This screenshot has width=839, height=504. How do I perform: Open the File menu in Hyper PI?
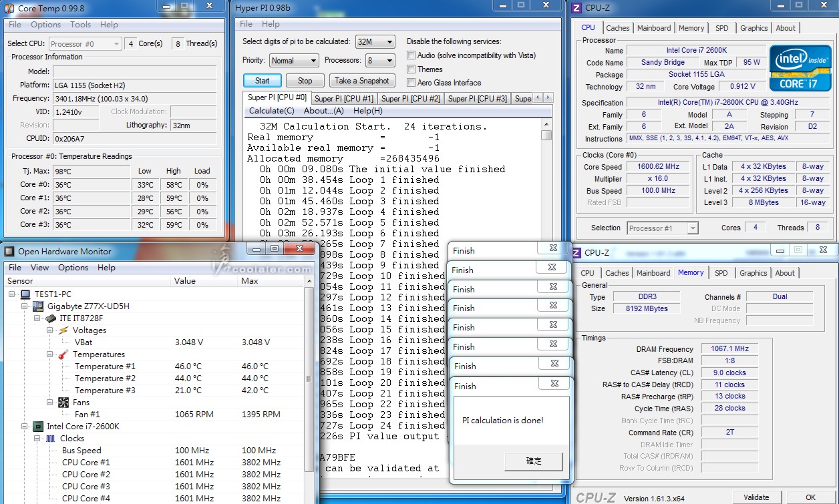click(246, 24)
